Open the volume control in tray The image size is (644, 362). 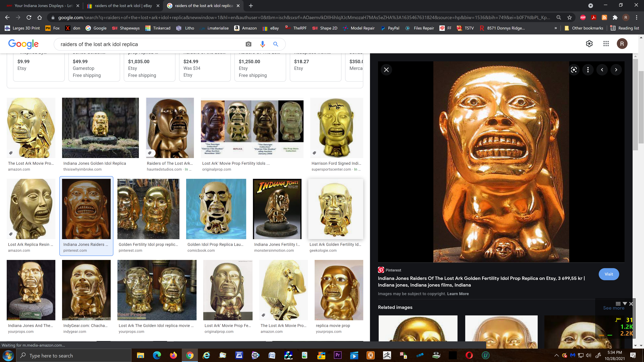pyautogui.click(x=588, y=355)
